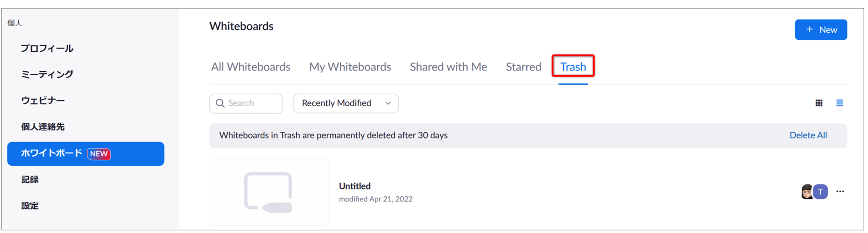Switch to grid view layout
Screen dimensions: 868x233
819,103
